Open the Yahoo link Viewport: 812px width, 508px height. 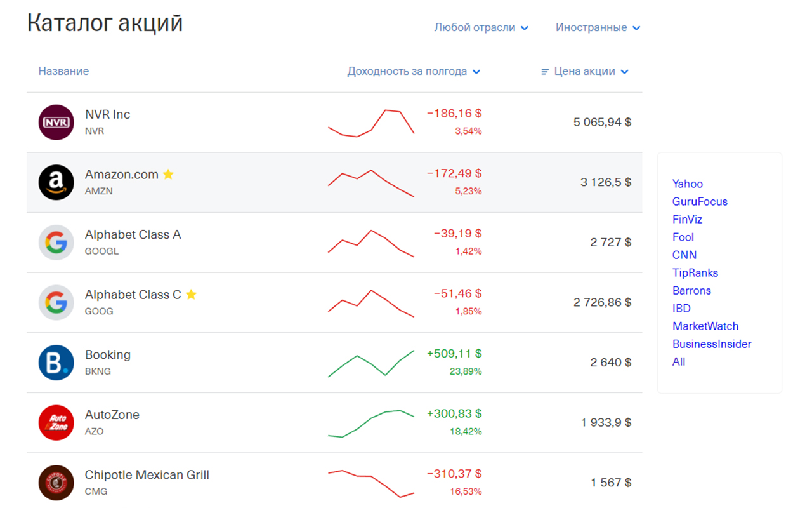pyautogui.click(x=688, y=184)
